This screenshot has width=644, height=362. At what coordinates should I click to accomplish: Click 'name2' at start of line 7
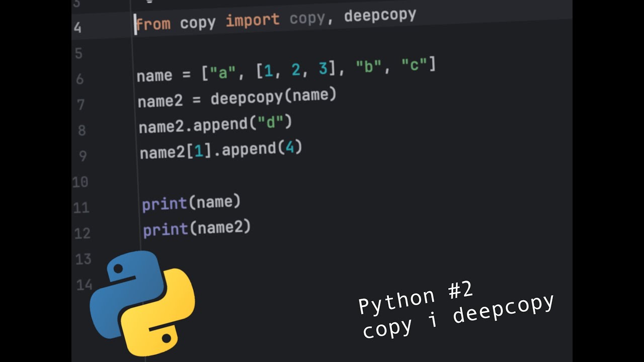click(160, 101)
